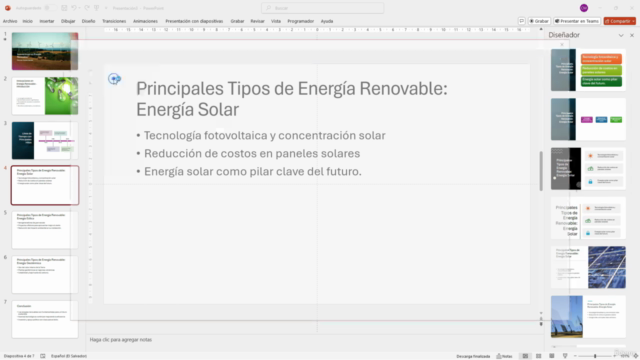Go to next slide arrow button
This screenshot has height=360, width=640.
tap(541, 324)
